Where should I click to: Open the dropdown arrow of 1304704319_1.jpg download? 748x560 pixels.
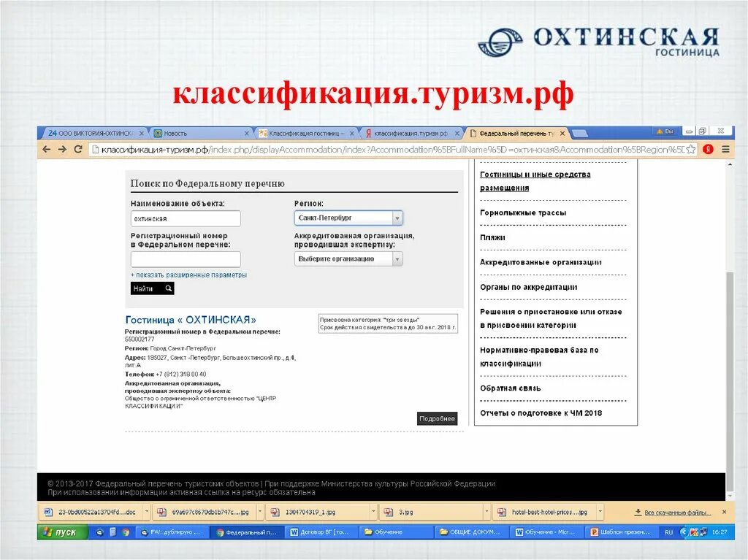[x=373, y=512]
